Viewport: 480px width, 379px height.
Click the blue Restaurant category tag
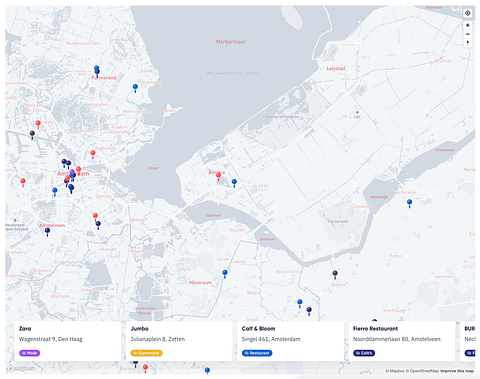point(257,353)
